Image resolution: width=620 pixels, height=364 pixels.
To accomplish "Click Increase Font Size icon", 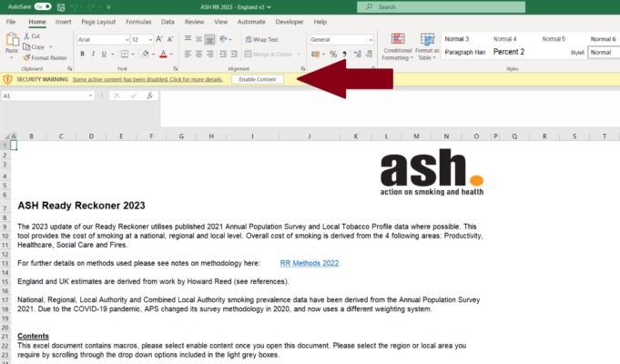I will 159,39.
